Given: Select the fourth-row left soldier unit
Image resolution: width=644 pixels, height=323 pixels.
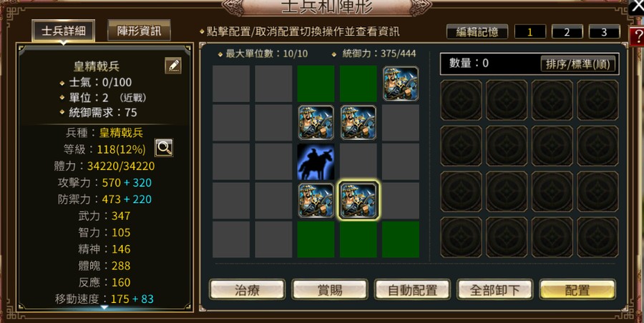Looking at the screenshot, I should pyautogui.click(x=316, y=200).
